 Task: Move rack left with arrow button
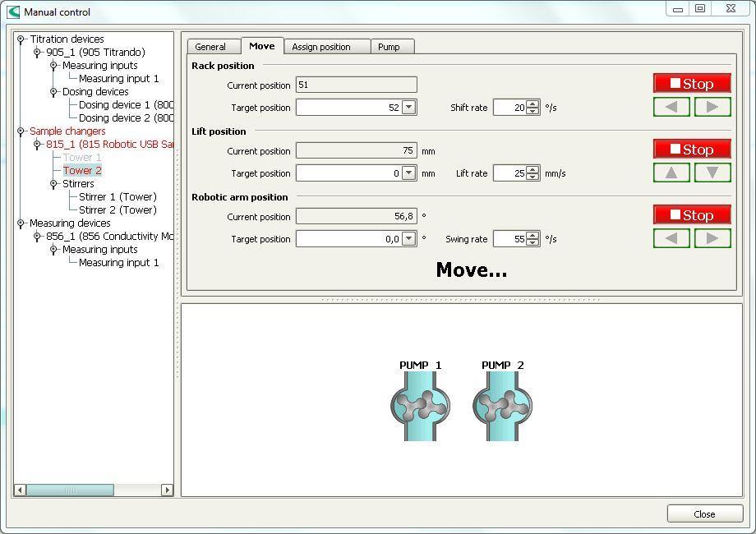click(671, 107)
